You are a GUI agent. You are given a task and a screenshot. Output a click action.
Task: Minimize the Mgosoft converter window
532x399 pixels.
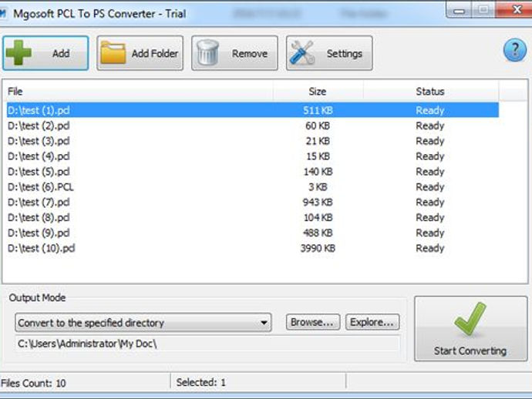pos(460,10)
